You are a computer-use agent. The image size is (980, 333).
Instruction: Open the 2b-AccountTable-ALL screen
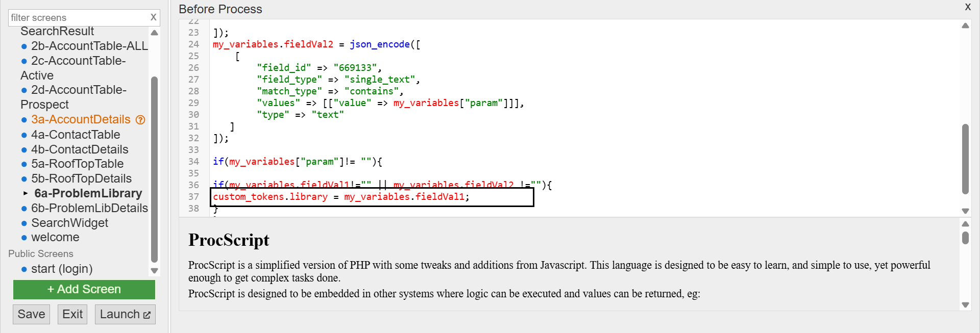89,46
